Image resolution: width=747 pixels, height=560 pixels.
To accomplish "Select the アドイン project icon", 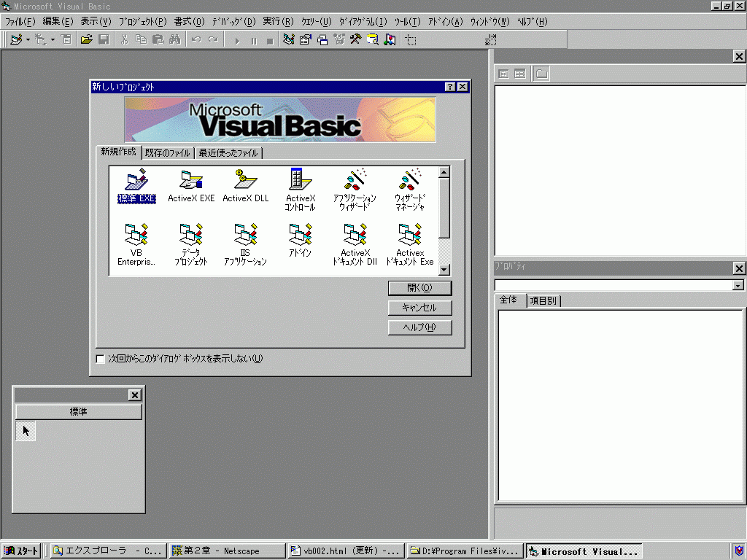I will click(x=300, y=241).
